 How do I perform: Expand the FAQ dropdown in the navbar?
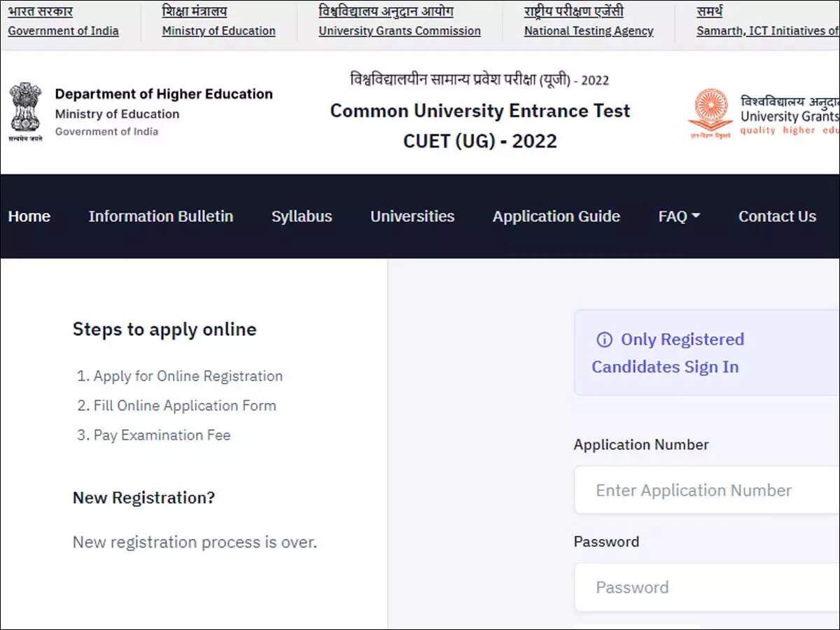(x=678, y=216)
